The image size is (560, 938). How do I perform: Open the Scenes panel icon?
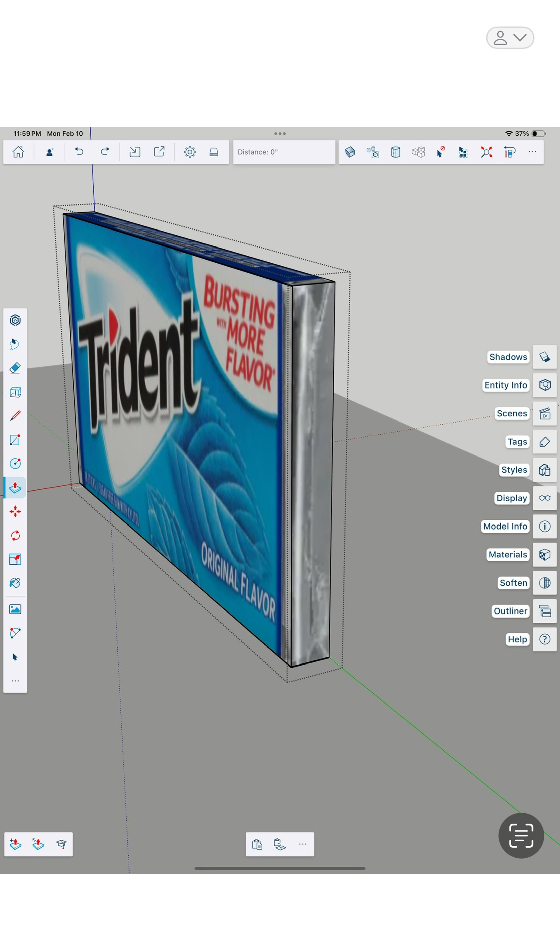[545, 413]
